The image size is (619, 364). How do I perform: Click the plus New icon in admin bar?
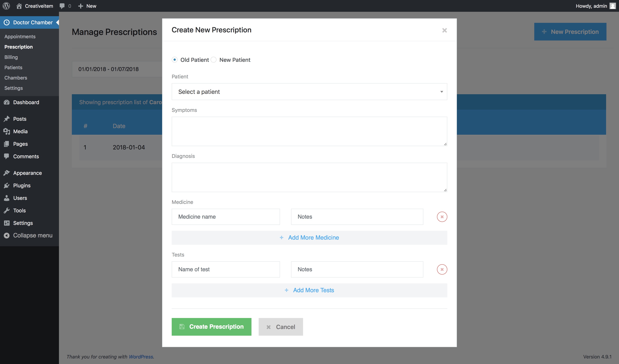tap(80, 6)
